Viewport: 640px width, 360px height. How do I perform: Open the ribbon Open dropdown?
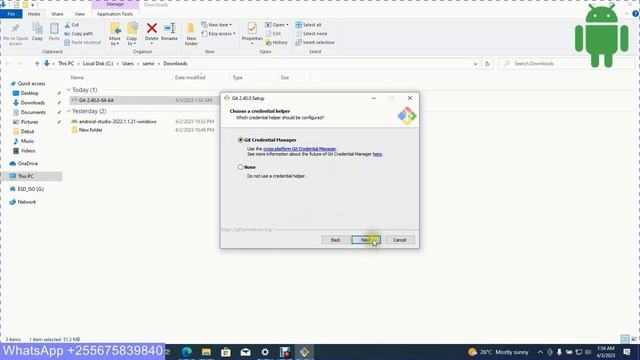(x=277, y=25)
